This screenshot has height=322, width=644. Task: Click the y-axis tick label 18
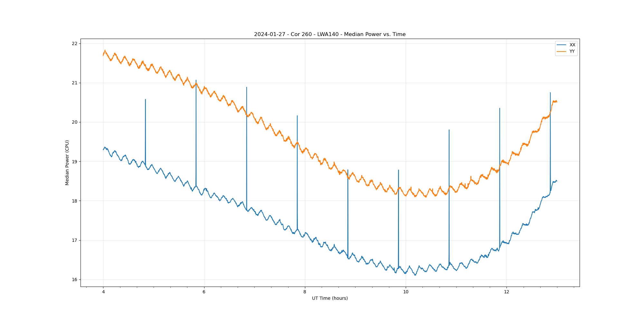75,201
